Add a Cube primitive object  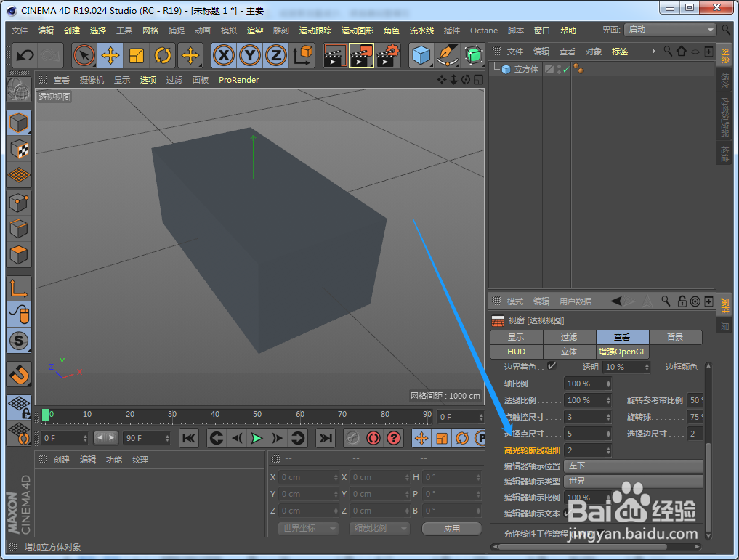[421, 56]
